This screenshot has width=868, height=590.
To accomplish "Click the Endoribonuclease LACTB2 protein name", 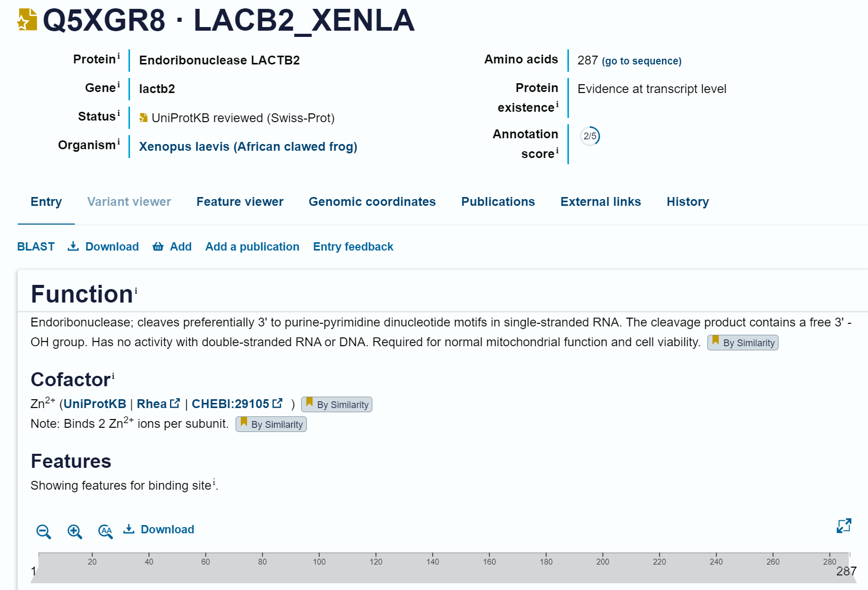I will (x=219, y=60).
